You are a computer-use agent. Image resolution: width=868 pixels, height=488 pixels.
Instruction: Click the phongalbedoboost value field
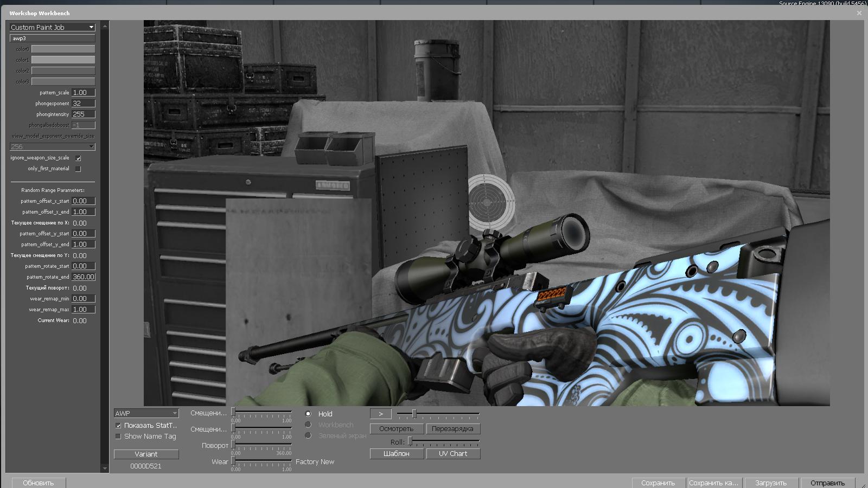click(84, 125)
